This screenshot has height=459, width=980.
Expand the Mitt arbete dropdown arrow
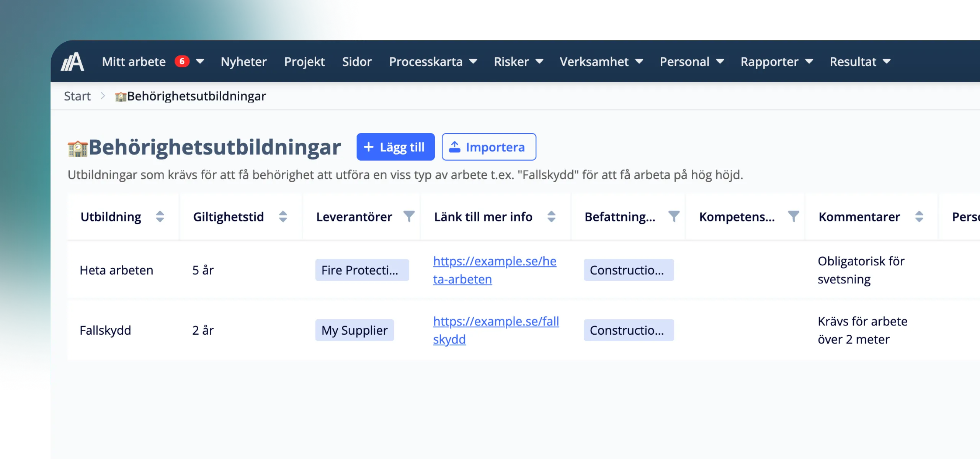click(x=200, y=62)
